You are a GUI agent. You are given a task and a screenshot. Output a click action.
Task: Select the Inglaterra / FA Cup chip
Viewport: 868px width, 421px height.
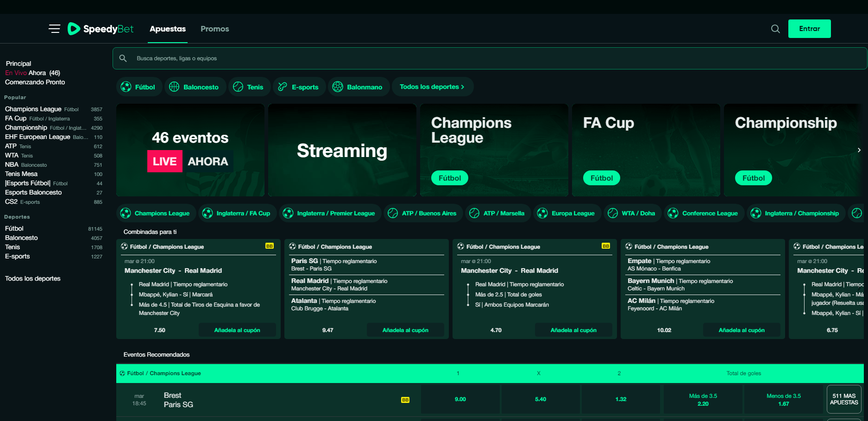pos(237,213)
